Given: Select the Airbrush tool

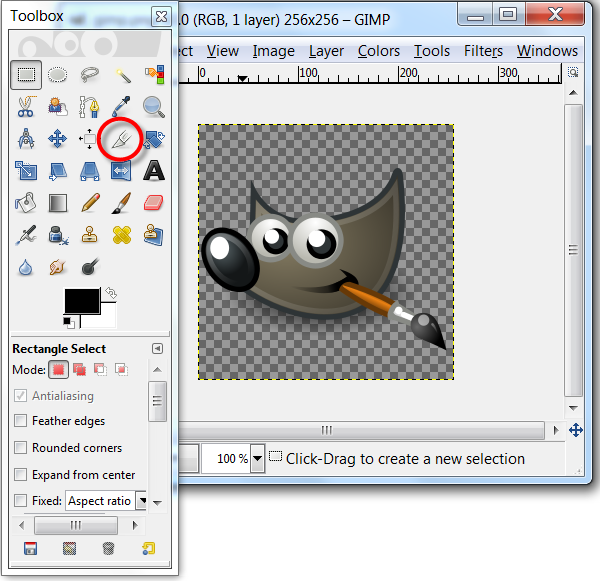Looking at the screenshot, I should point(26,235).
